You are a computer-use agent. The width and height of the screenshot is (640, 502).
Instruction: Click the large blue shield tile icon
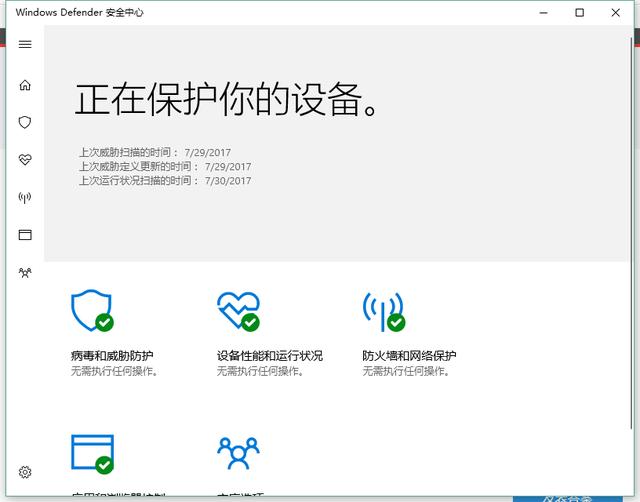tap(92, 311)
